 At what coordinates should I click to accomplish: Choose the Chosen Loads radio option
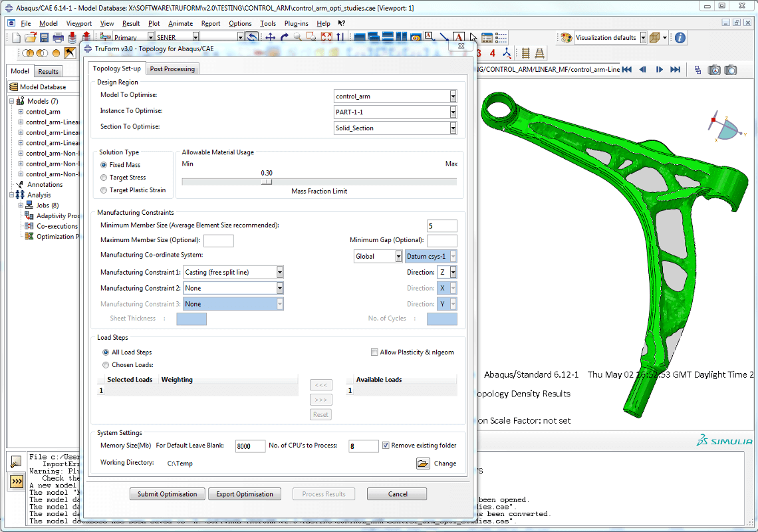(x=106, y=365)
